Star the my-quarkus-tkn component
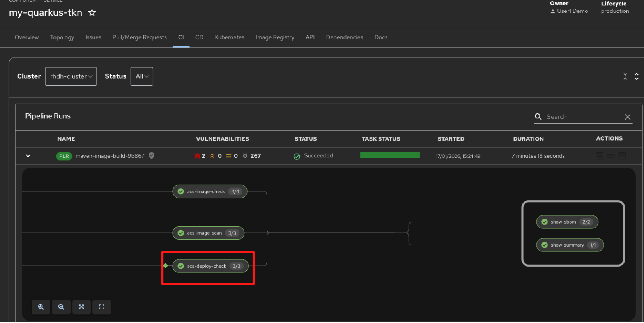The height and width of the screenshot is (323, 644). pos(92,13)
